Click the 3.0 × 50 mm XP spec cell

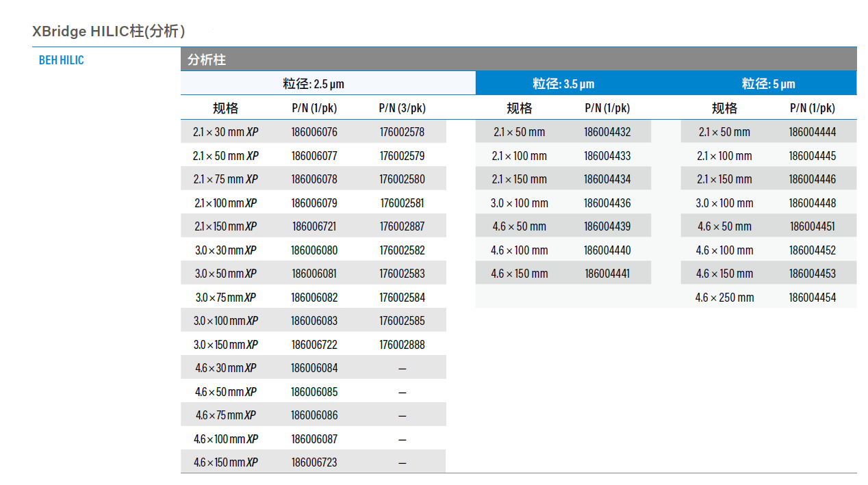[x=226, y=274]
